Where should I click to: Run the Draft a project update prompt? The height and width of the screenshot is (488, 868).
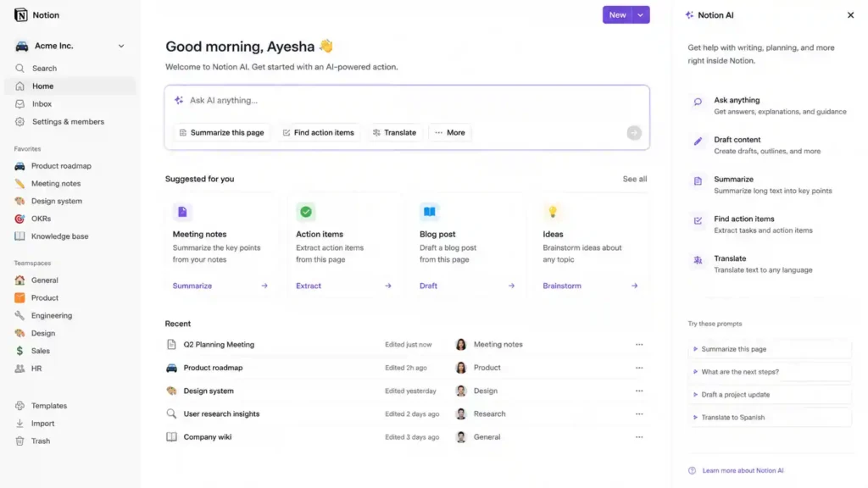click(770, 395)
